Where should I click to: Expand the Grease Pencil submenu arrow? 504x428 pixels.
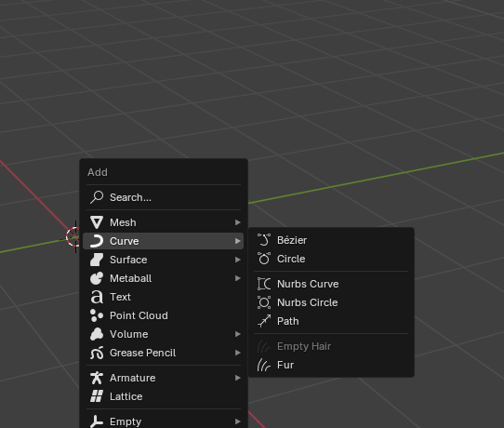click(x=237, y=353)
